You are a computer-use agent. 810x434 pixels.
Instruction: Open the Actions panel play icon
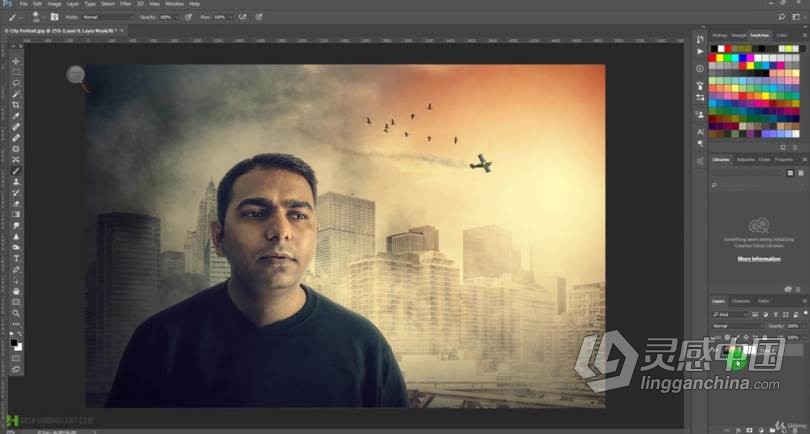tap(700, 51)
